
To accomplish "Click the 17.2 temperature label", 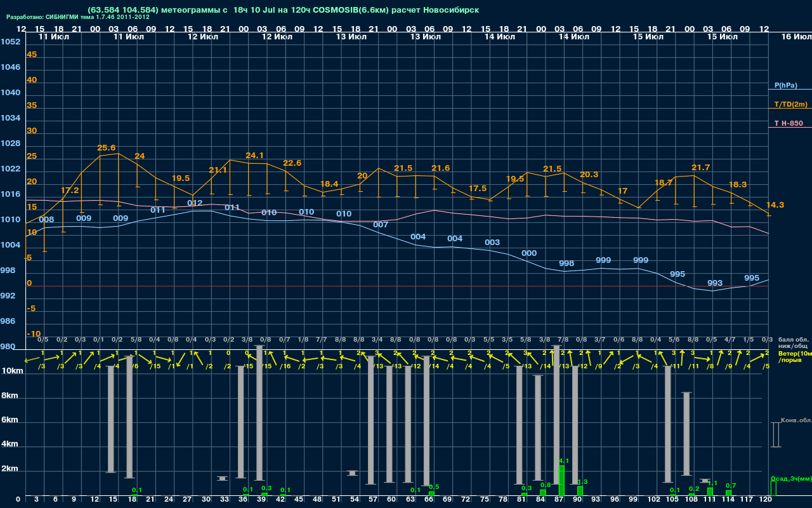I will pyautogui.click(x=70, y=190).
